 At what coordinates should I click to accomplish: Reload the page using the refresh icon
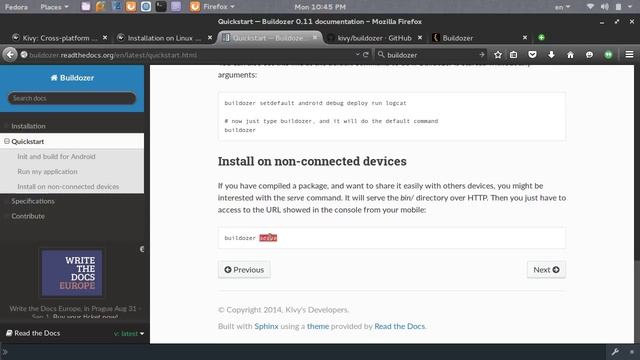tap(366, 54)
